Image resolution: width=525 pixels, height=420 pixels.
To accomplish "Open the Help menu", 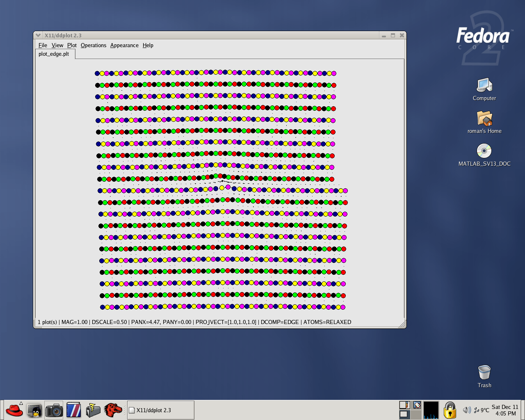I will point(148,45).
